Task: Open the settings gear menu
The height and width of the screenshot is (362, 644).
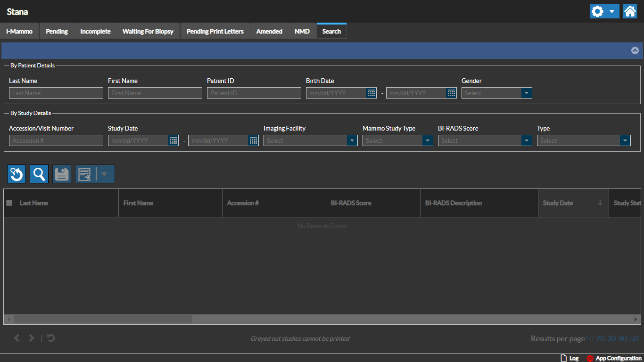Action: pyautogui.click(x=604, y=11)
